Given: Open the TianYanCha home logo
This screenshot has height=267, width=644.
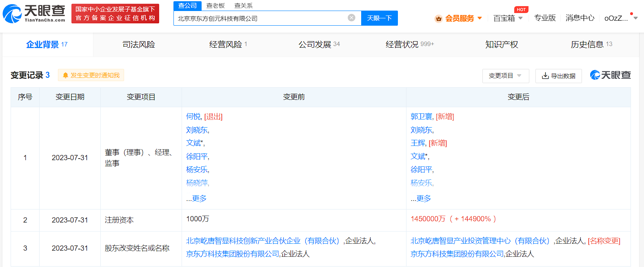Looking at the screenshot, I should [x=34, y=13].
